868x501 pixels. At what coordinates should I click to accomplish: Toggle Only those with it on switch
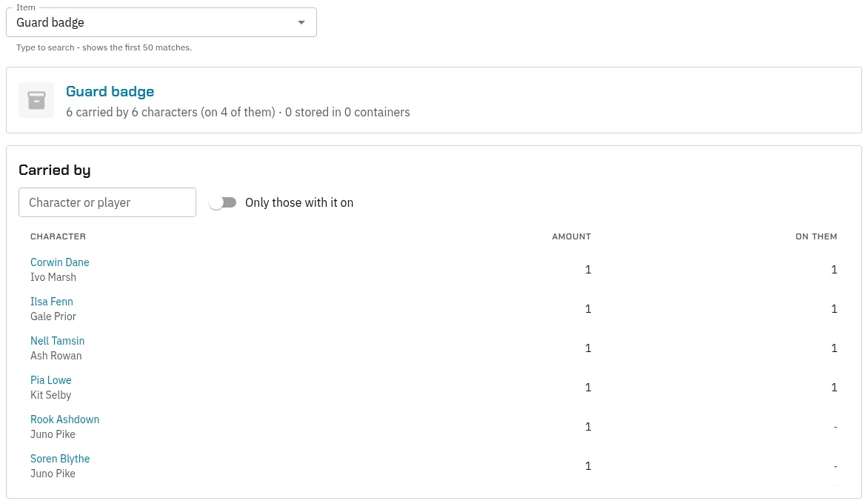click(223, 203)
